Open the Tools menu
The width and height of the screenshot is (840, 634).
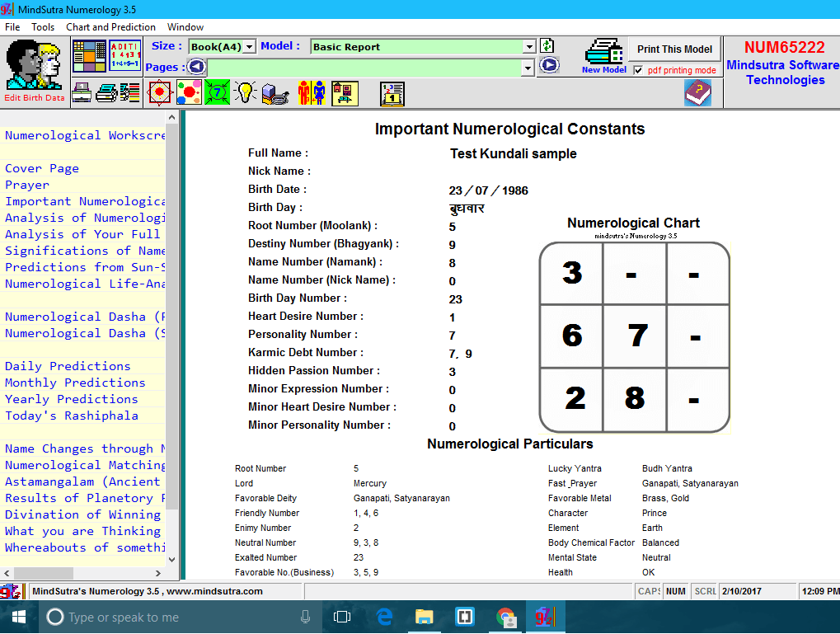(43, 27)
